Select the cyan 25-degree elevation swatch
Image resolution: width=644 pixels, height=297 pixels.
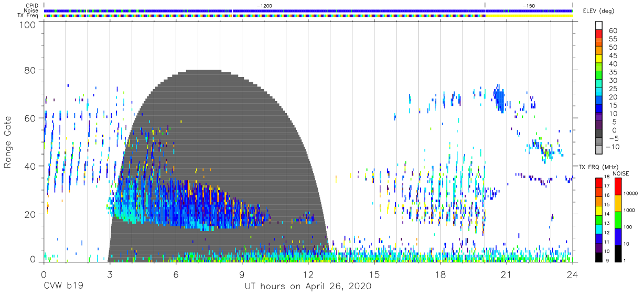[x=599, y=92]
